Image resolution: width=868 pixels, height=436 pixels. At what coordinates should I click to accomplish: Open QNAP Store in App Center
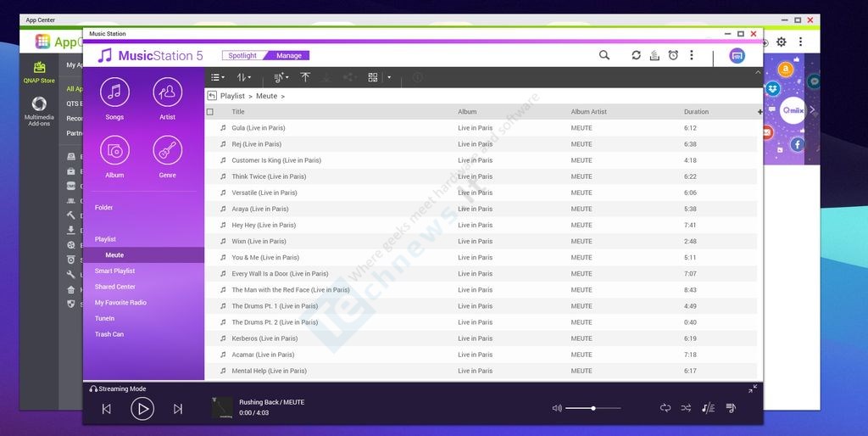pos(39,73)
